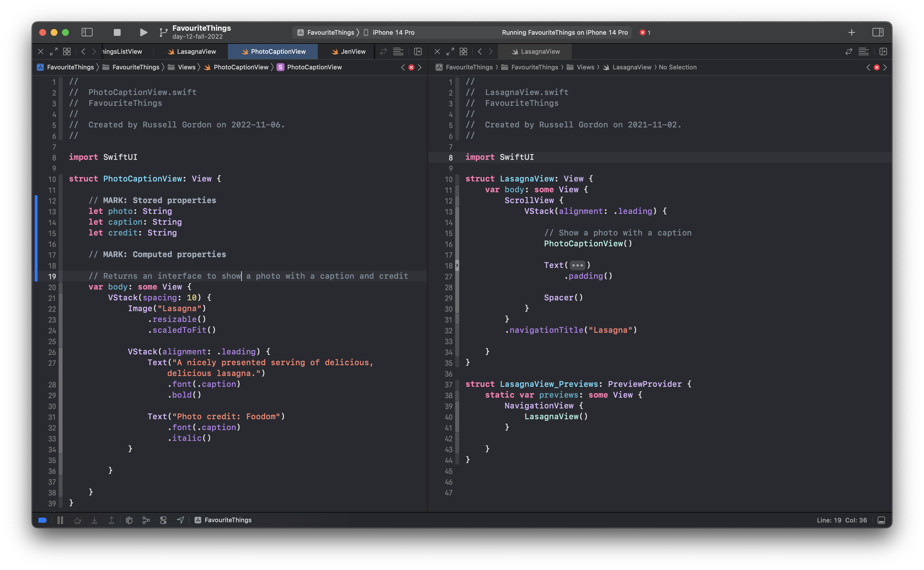Screen dimensions: 924x570
Task: Open Environment Overrides
Action: [163, 520]
